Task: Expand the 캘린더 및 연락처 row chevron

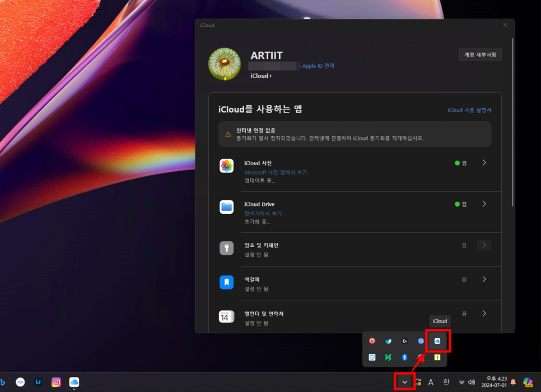Action: pos(484,313)
